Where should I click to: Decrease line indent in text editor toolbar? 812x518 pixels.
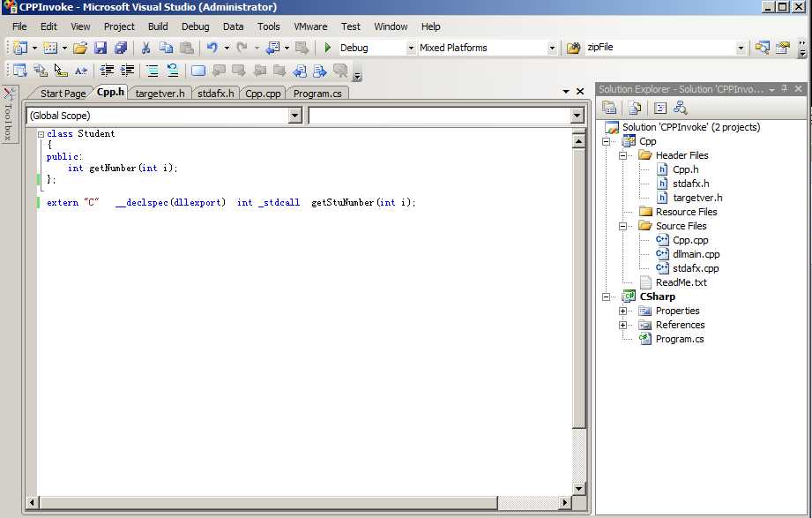[108, 71]
